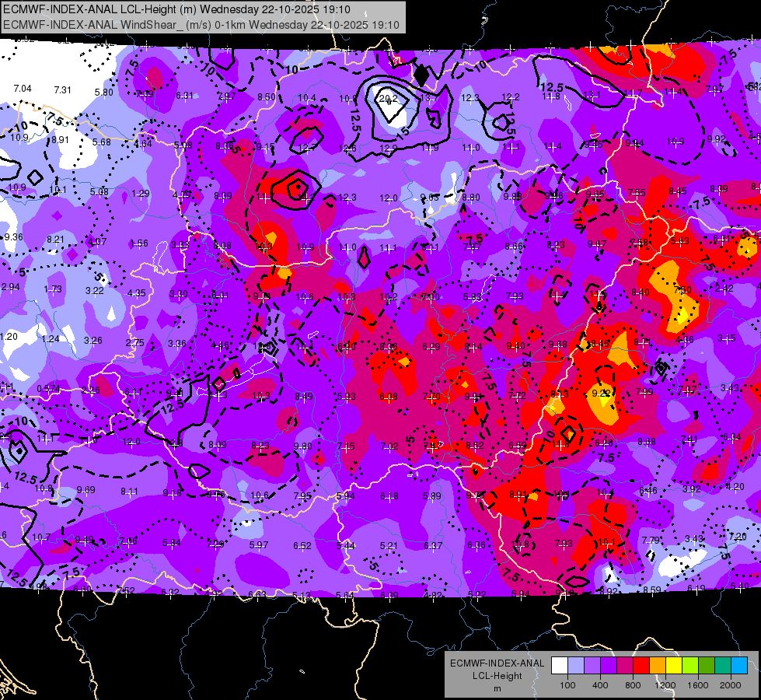The height and width of the screenshot is (700, 761).
Task: Click the light lavender legend swatch
Action: pyautogui.click(x=576, y=665)
